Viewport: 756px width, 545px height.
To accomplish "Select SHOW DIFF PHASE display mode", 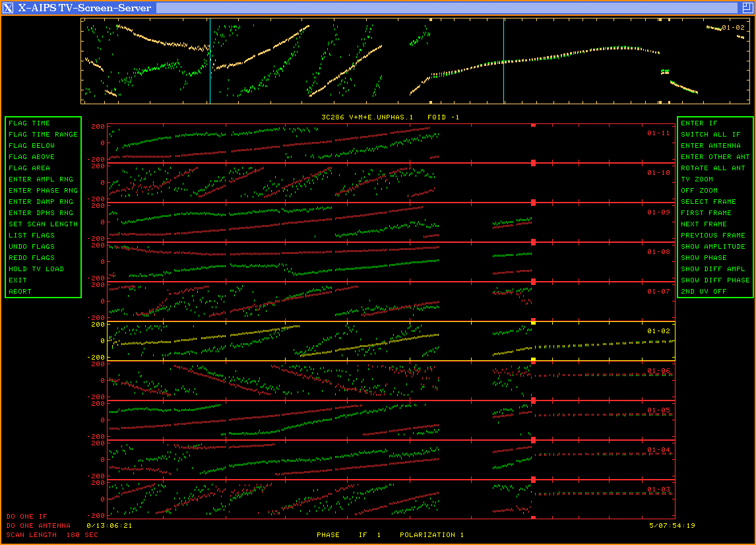I will (x=716, y=280).
